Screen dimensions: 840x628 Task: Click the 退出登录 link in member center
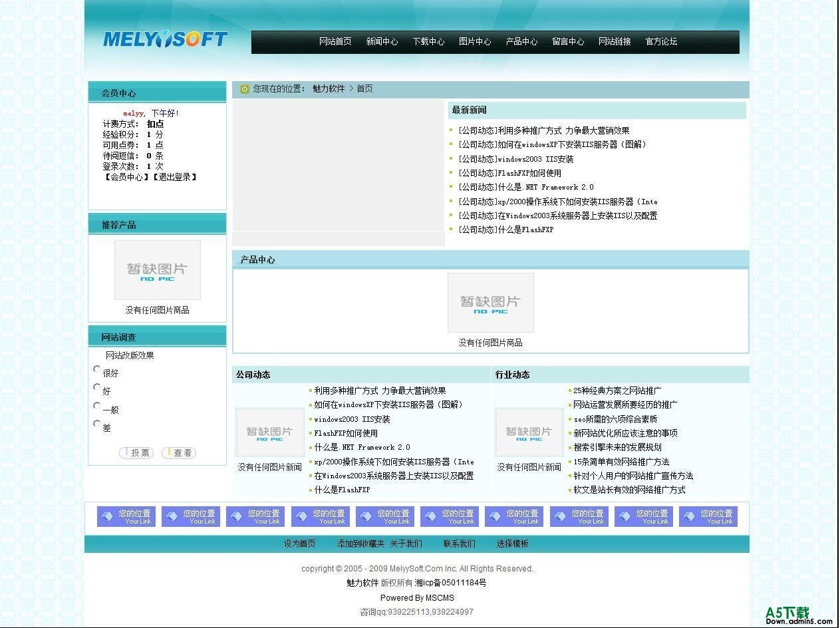[x=174, y=177]
